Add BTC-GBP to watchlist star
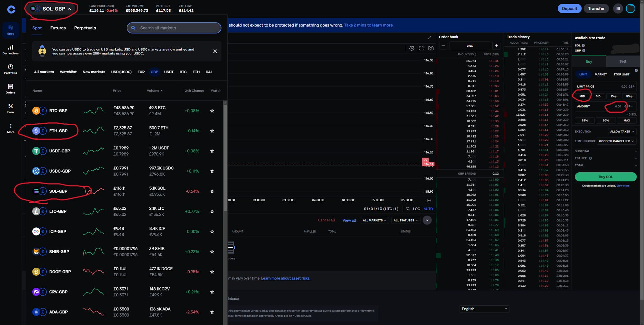Viewport: 644px width, 325px height. pyautogui.click(x=212, y=111)
